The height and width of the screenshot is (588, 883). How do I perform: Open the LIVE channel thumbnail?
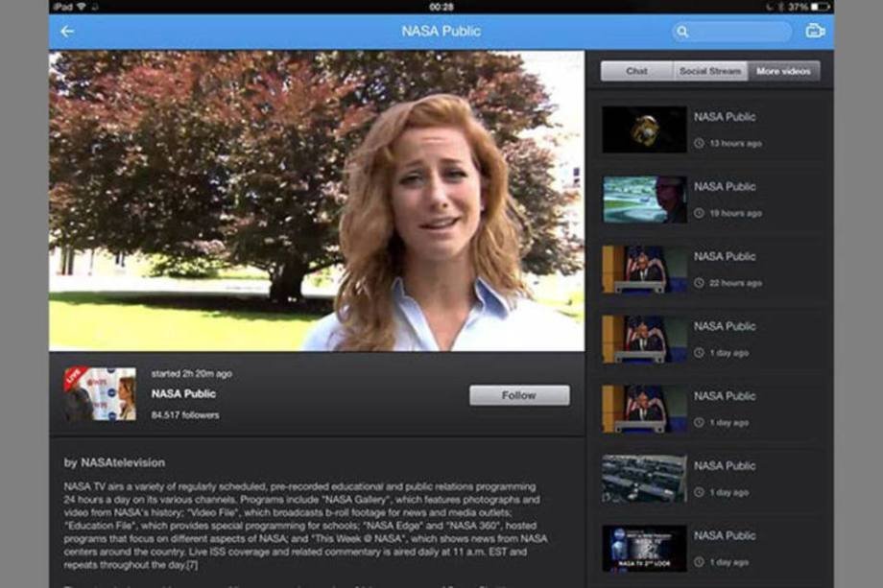pyautogui.click(x=100, y=393)
